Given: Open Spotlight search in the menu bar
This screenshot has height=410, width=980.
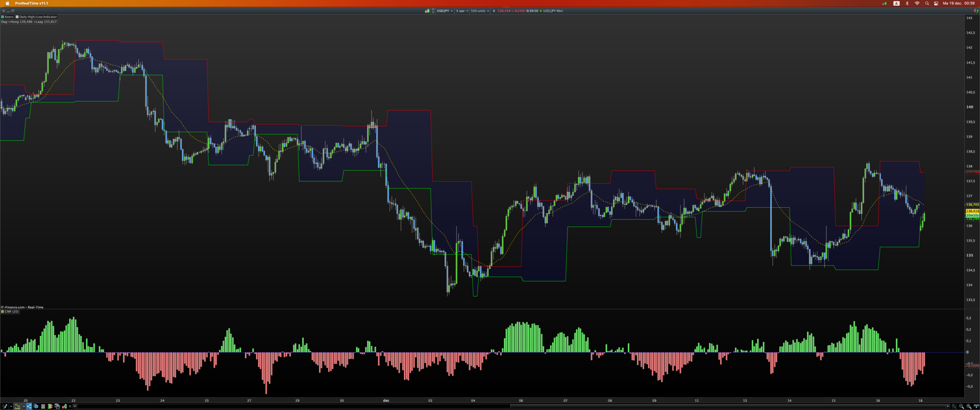Looking at the screenshot, I should [927, 3].
